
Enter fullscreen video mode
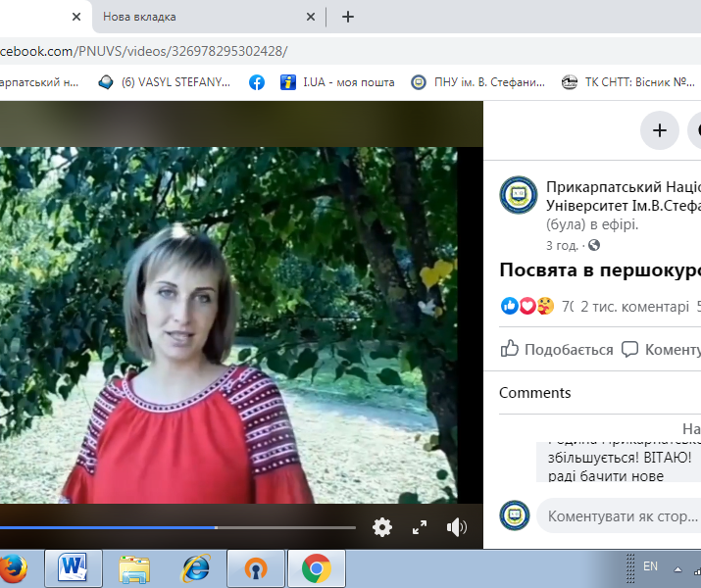(420, 527)
